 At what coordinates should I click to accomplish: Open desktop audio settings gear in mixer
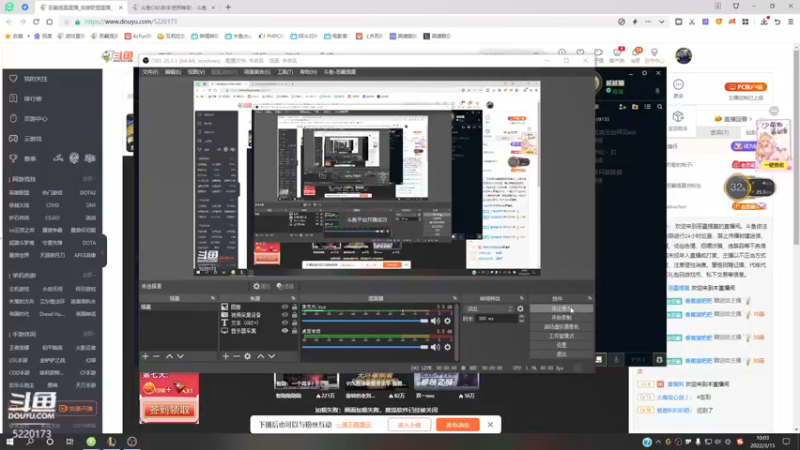(447, 347)
